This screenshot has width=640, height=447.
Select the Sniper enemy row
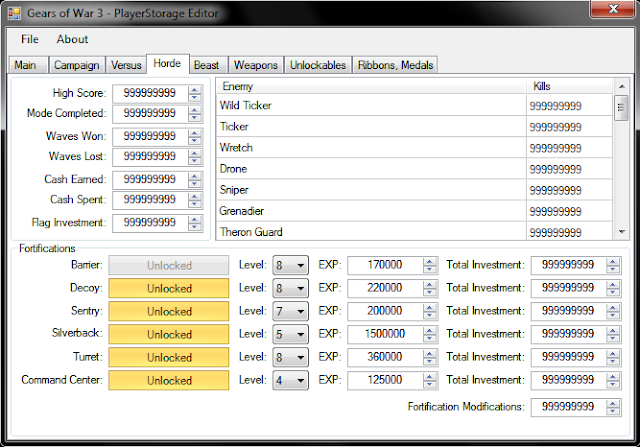[x=415, y=190]
